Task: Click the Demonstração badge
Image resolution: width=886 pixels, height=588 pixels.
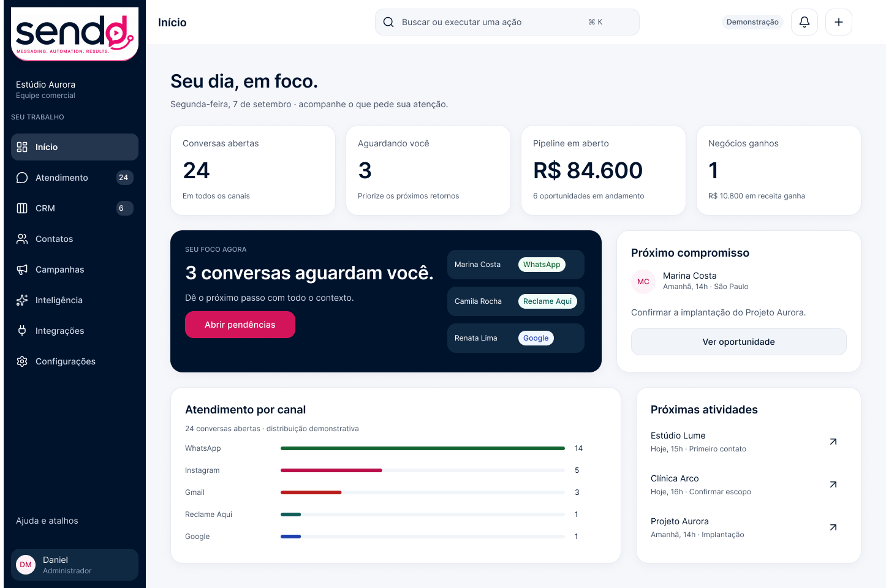Action: pyautogui.click(x=752, y=22)
